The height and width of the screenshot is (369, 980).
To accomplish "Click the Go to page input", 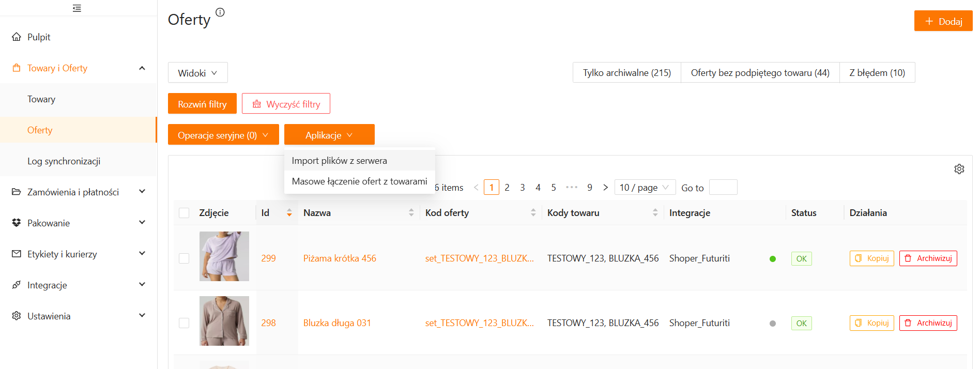I will 723,187.
